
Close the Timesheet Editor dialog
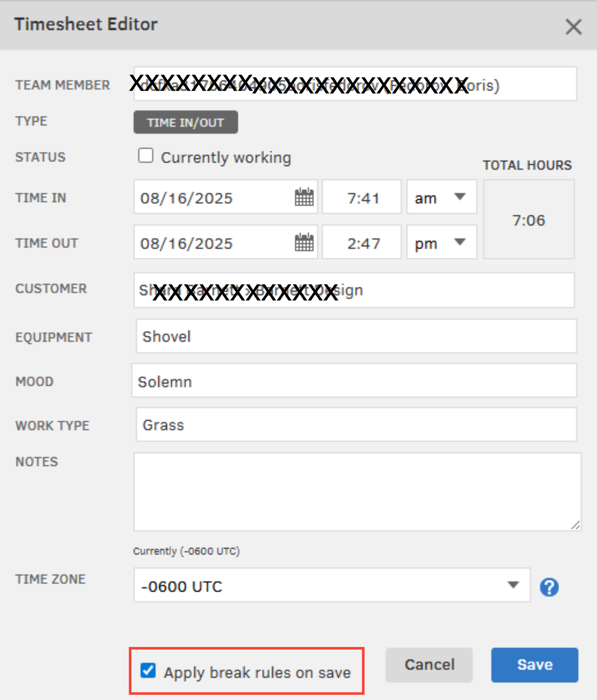coord(573,27)
